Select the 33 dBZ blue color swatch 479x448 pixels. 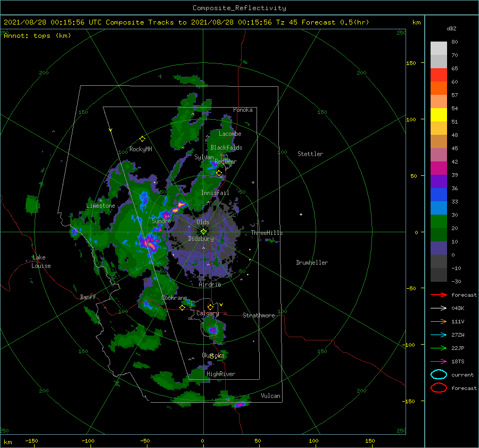point(439,194)
